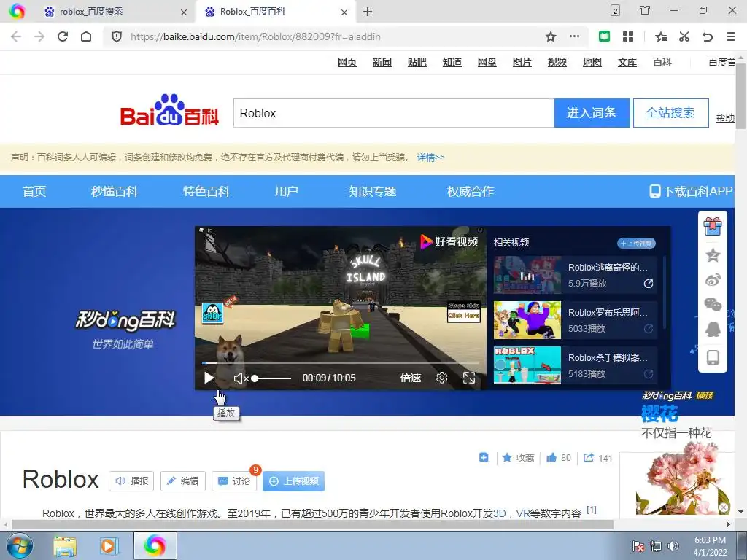
Task: Click the 上传视频 pill in related videos
Action: tap(636, 244)
